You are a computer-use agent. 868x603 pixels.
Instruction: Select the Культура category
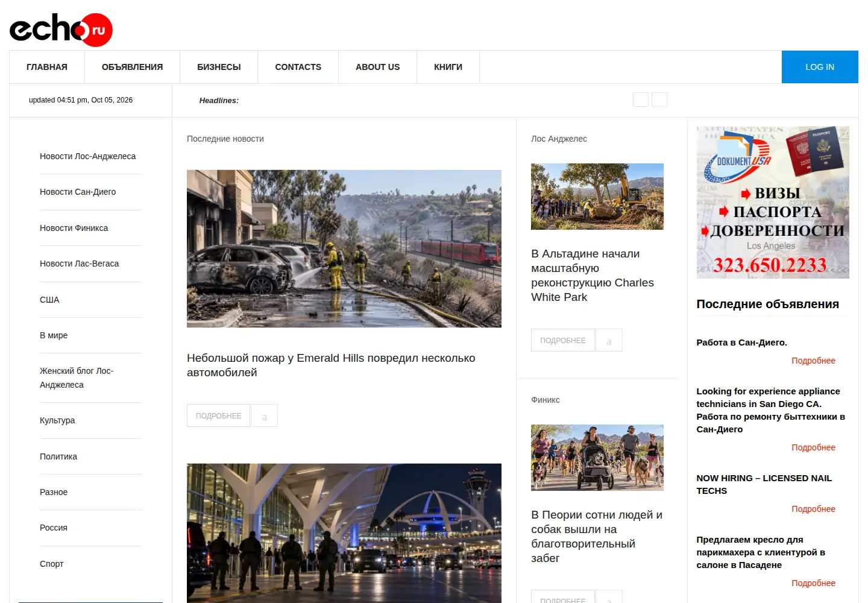point(57,420)
